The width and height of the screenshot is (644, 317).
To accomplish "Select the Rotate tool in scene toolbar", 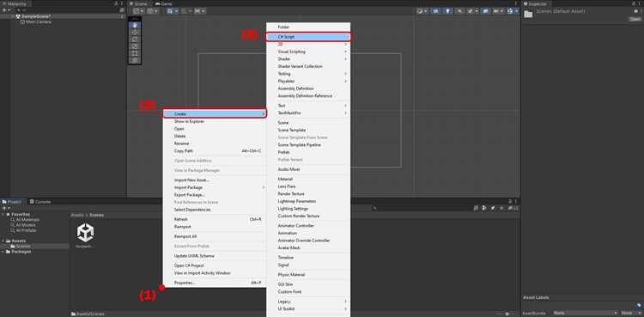I will [x=135, y=39].
